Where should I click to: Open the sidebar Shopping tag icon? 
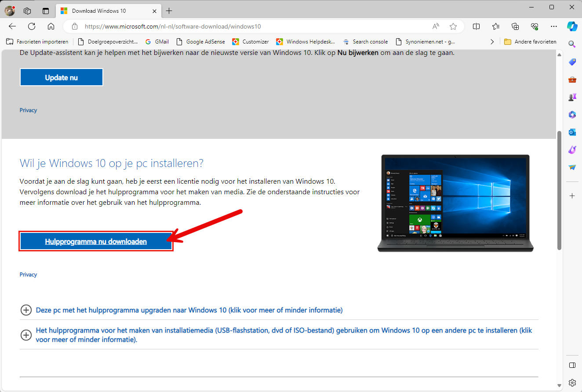click(572, 62)
